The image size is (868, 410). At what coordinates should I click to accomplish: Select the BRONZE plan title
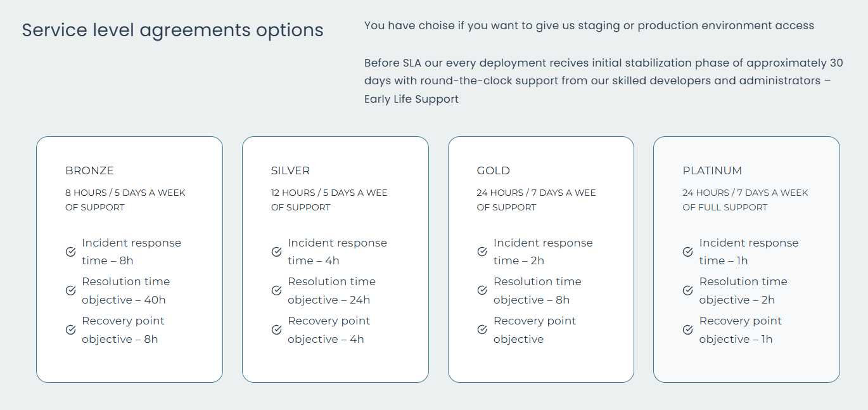89,170
